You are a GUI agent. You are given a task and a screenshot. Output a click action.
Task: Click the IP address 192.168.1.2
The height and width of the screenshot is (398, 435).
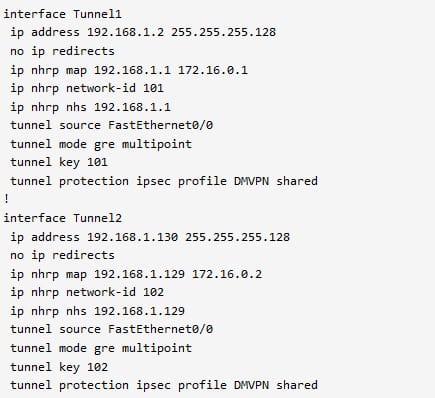tap(125, 32)
